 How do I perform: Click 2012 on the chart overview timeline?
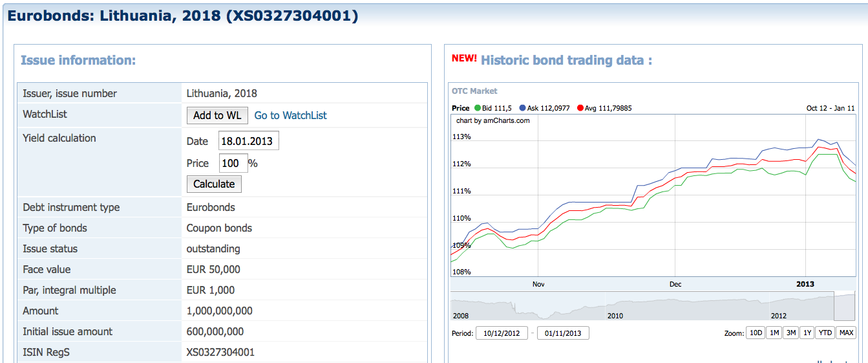[779, 315]
